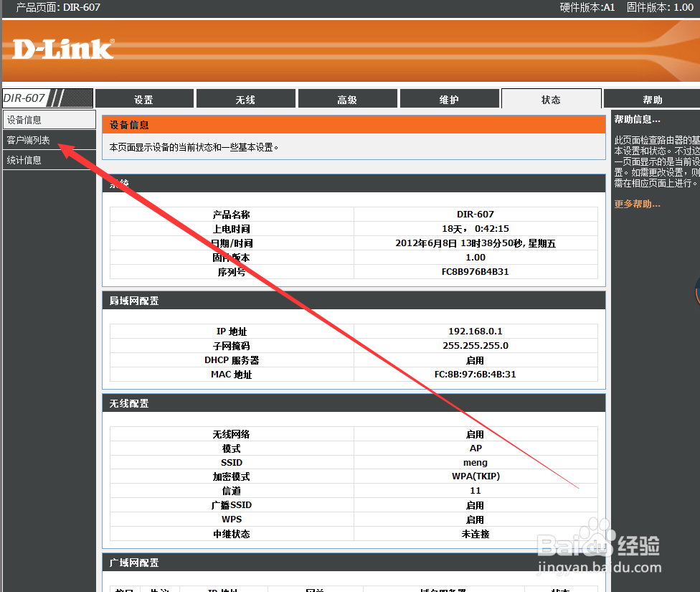This screenshot has width=700, height=592.
Task: Click the 局域网配置 section header
Action: pos(354,300)
